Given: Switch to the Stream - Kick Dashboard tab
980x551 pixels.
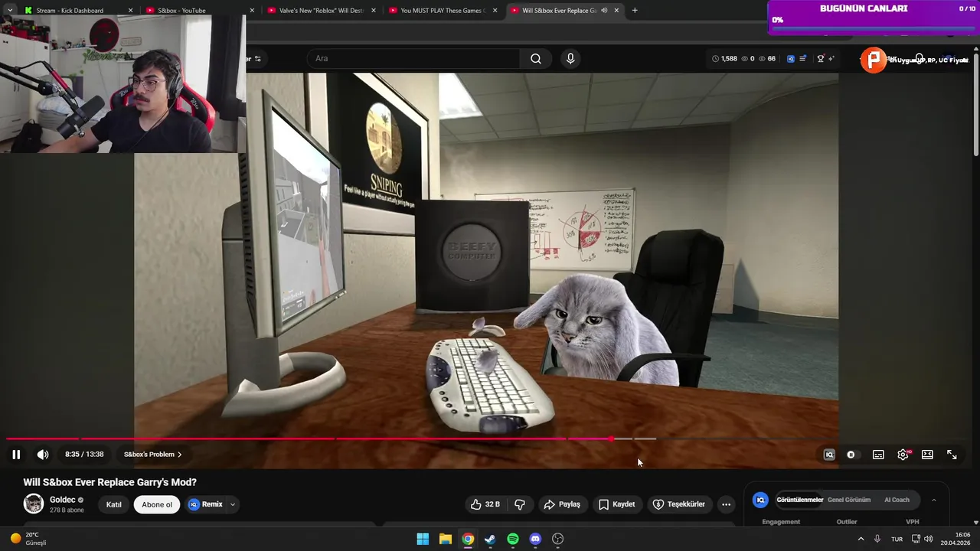Looking at the screenshot, I should pos(79,11).
